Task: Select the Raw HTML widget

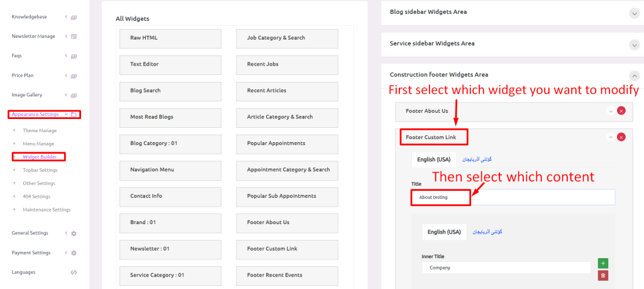Action: (x=170, y=38)
